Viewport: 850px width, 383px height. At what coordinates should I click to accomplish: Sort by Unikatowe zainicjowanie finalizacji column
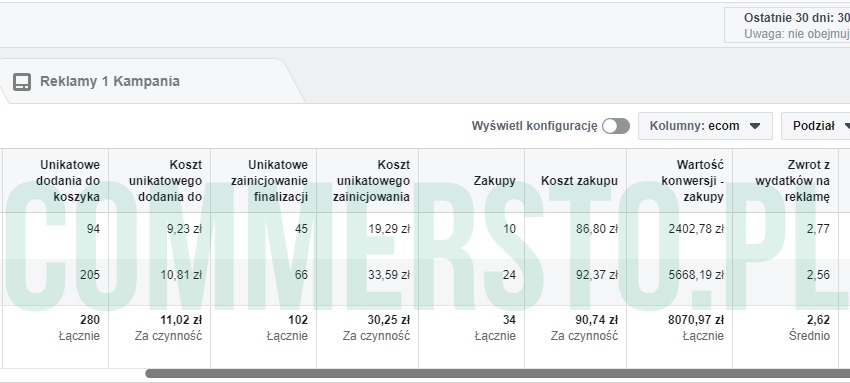263,180
